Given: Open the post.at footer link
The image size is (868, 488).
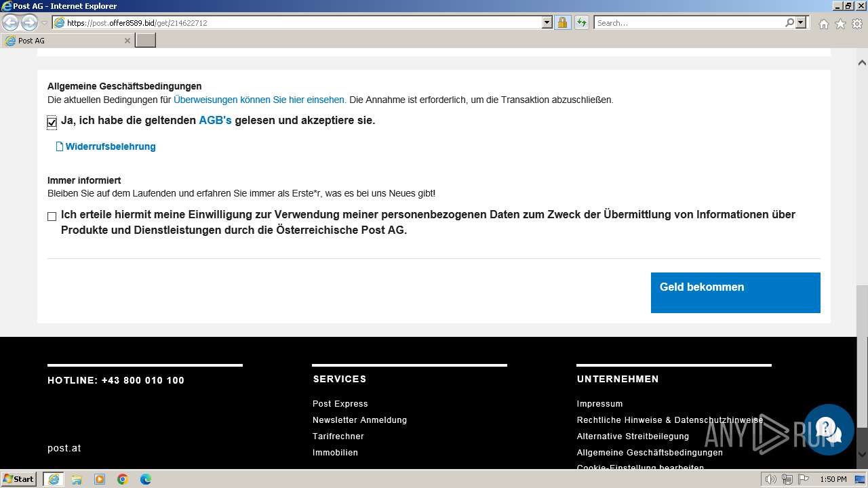Looking at the screenshot, I should coord(64,448).
